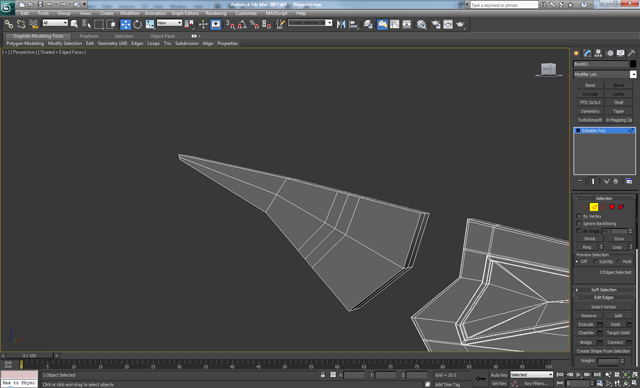
Task: Select the Off preview selection radio
Action: point(577,262)
